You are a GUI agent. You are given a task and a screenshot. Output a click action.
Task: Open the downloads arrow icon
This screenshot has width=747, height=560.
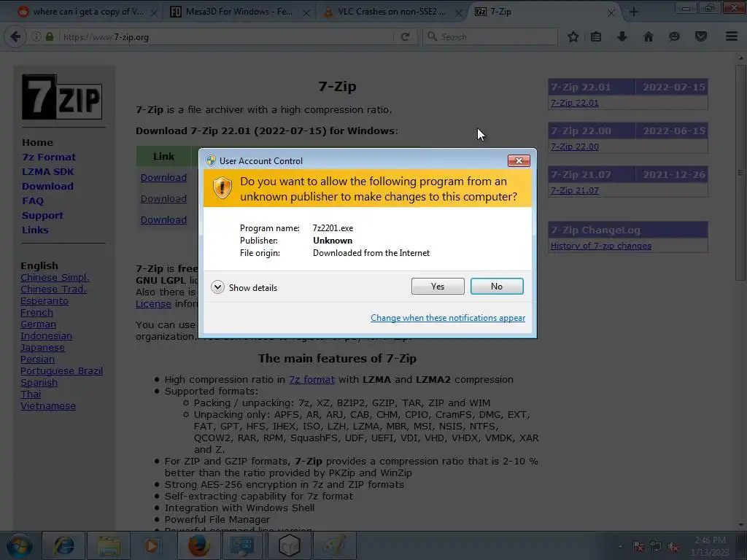(622, 36)
